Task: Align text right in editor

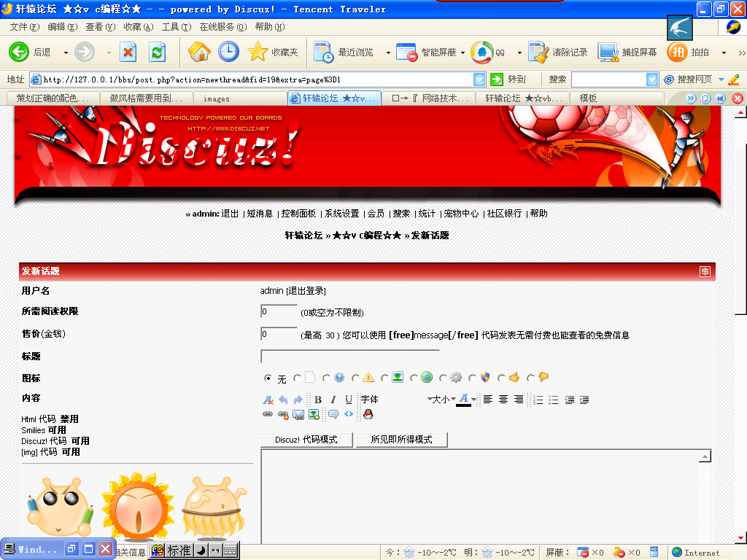Action: [519, 400]
